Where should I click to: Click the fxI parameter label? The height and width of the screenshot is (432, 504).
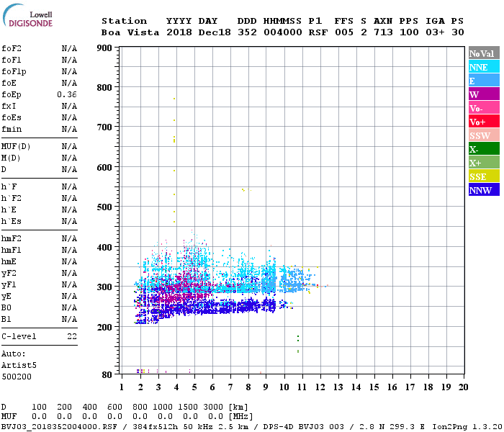coord(9,106)
